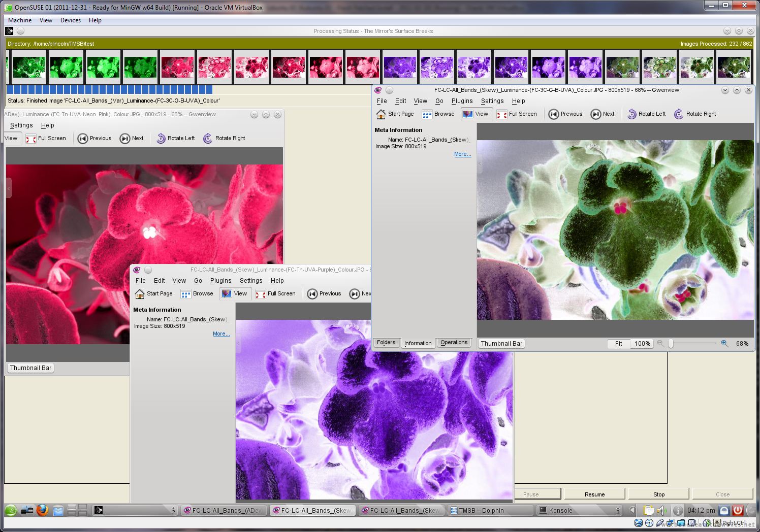Switch to Operations tab in right Gwenview sidebar
This screenshot has width=760, height=532.
[x=454, y=343]
